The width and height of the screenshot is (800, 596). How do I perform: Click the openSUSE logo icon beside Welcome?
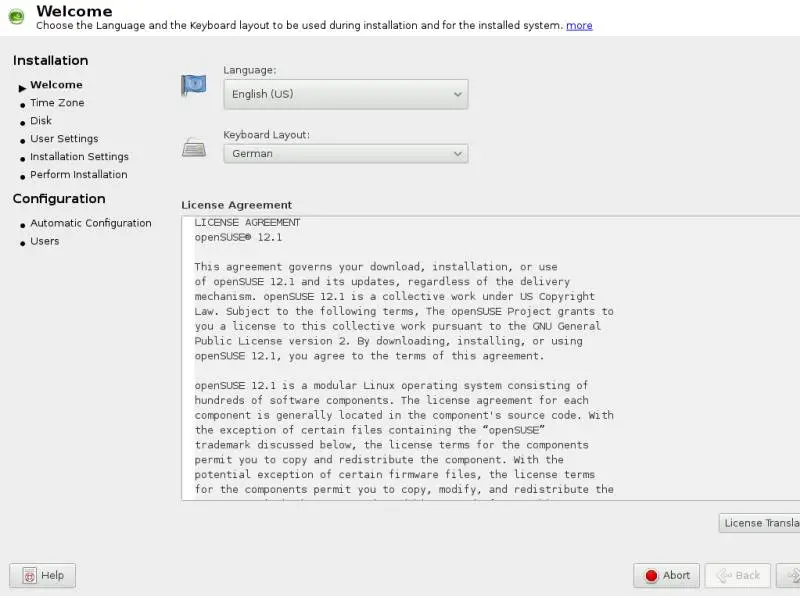pos(16,16)
